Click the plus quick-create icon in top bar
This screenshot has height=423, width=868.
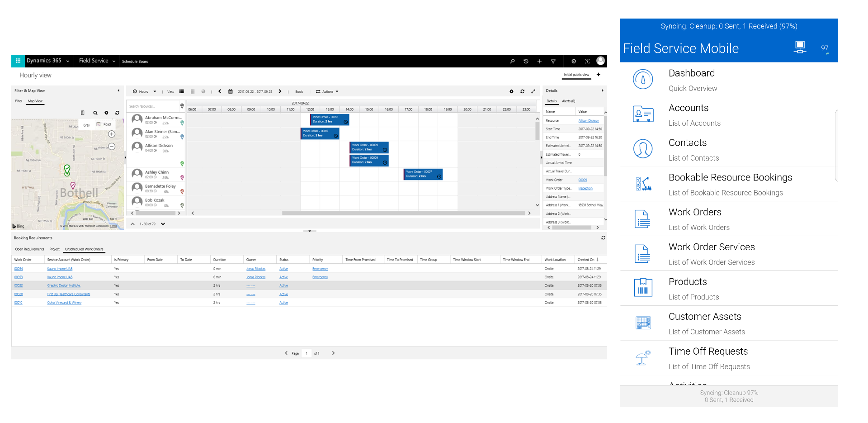tap(539, 61)
